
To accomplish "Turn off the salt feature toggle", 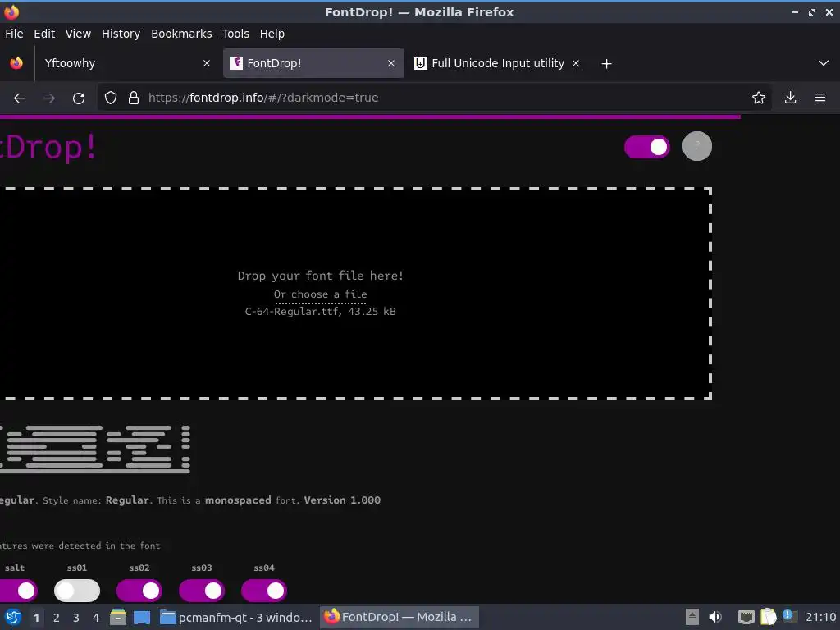I will pyautogui.click(x=16, y=591).
